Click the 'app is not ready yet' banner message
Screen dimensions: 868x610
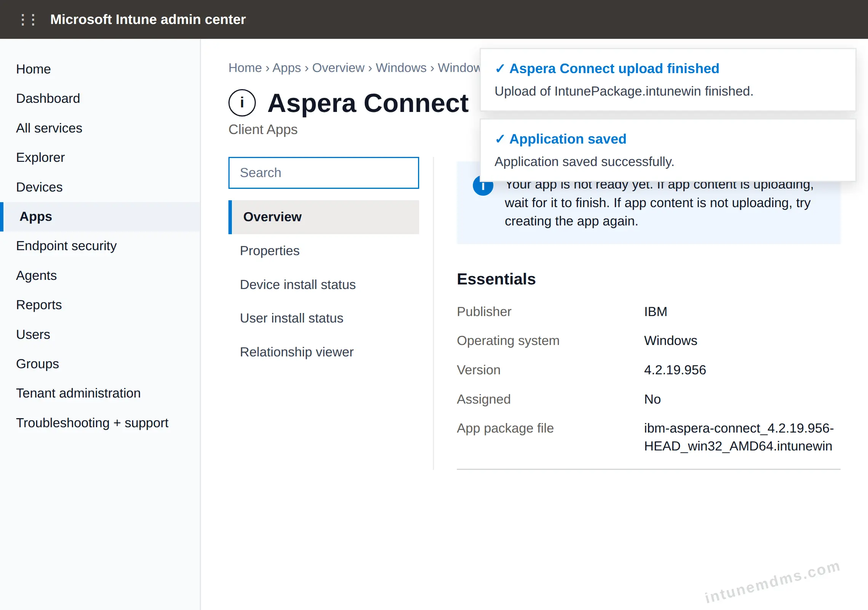[659, 204]
